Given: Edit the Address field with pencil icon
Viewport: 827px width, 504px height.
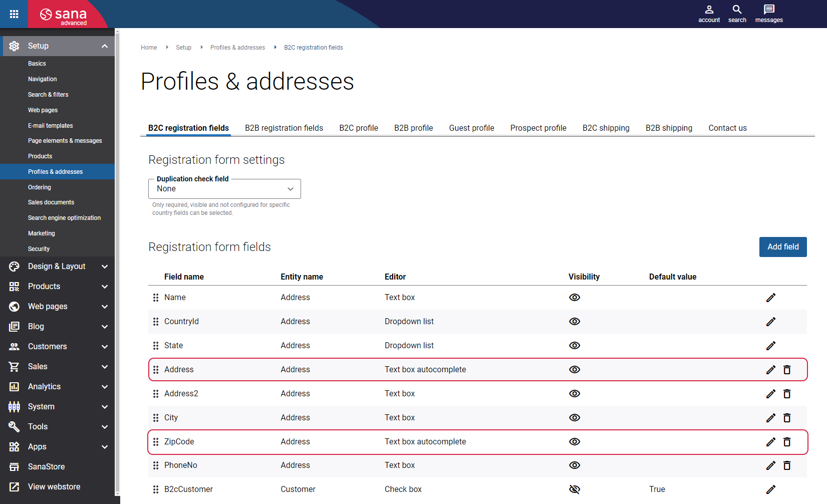Looking at the screenshot, I should 771,370.
